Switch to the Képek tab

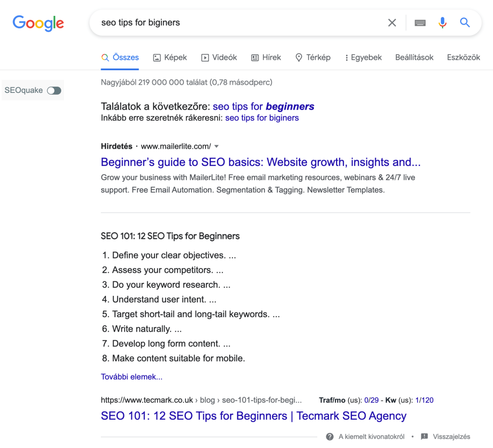170,57
